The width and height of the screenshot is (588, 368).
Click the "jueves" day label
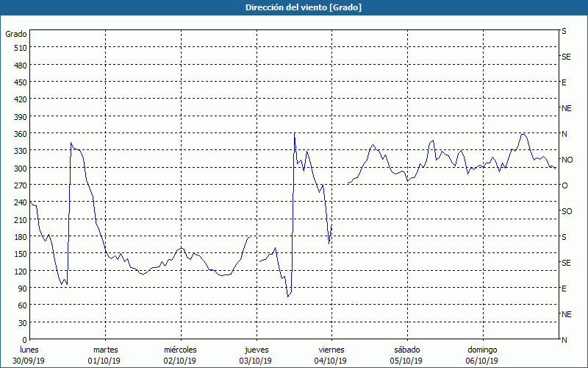point(257,350)
